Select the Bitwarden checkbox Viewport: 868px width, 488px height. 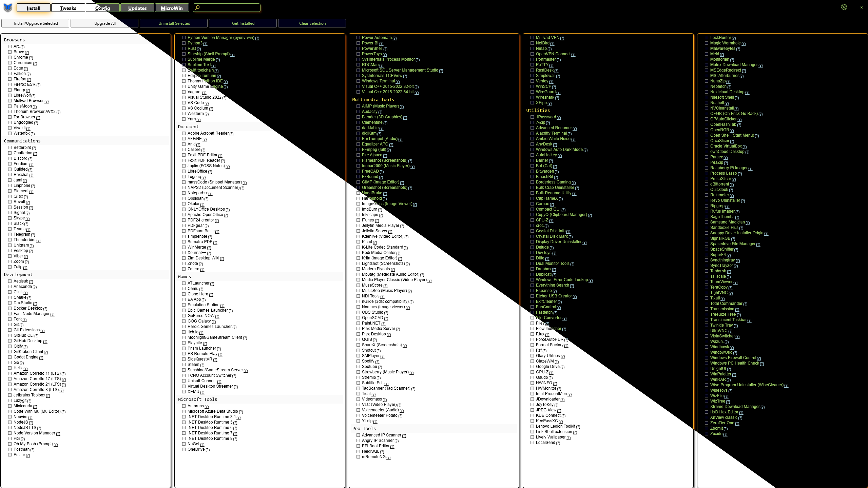532,171
